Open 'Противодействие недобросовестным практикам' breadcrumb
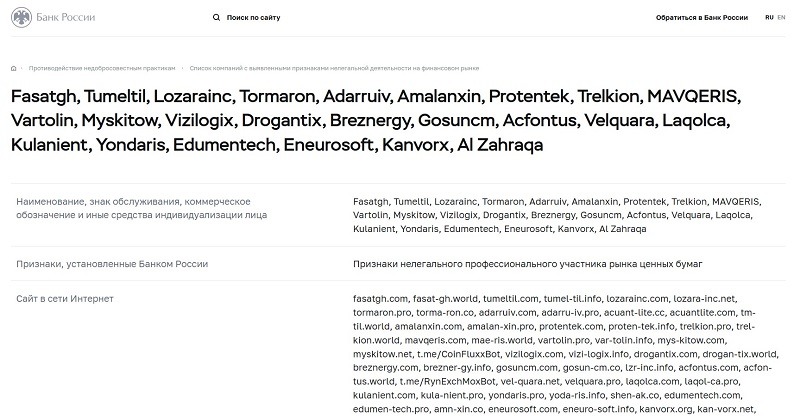The height and width of the screenshot is (416, 800). pyautogui.click(x=102, y=68)
